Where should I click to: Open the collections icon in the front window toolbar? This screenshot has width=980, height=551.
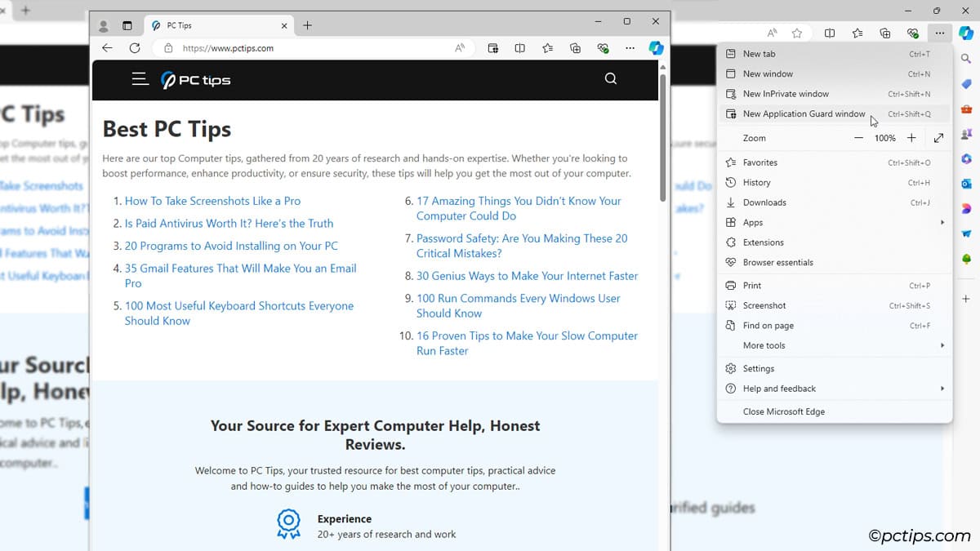pos(576,48)
